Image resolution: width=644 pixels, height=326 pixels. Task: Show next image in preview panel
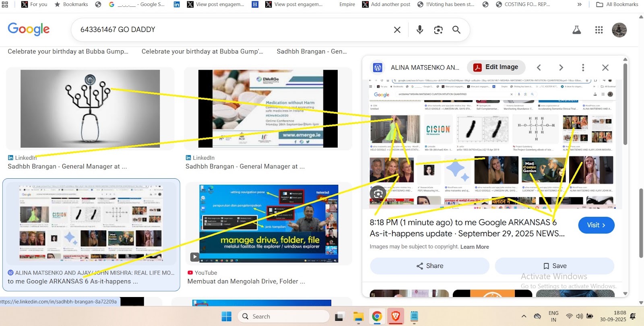click(x=561, y=68)
